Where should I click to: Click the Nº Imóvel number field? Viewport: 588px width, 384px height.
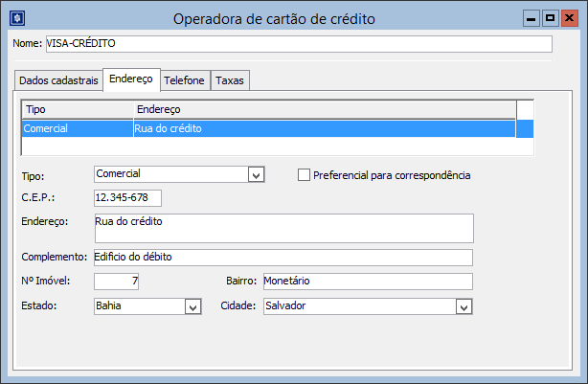point(117,282)
